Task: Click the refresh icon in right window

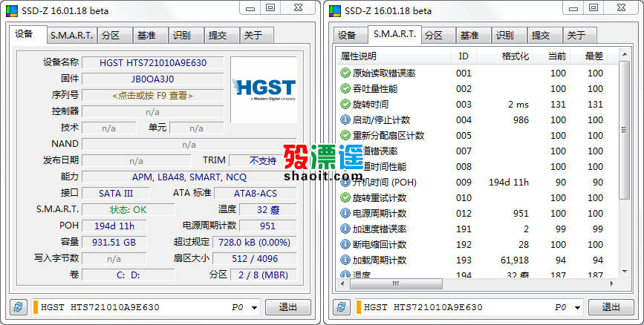Action: [341, 307]
